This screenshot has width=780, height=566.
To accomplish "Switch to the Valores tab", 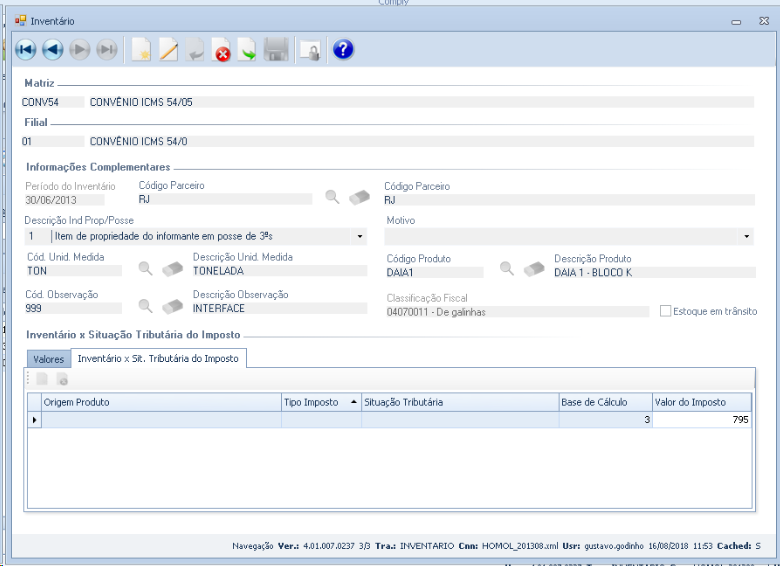I will click(x=48, y=358).
